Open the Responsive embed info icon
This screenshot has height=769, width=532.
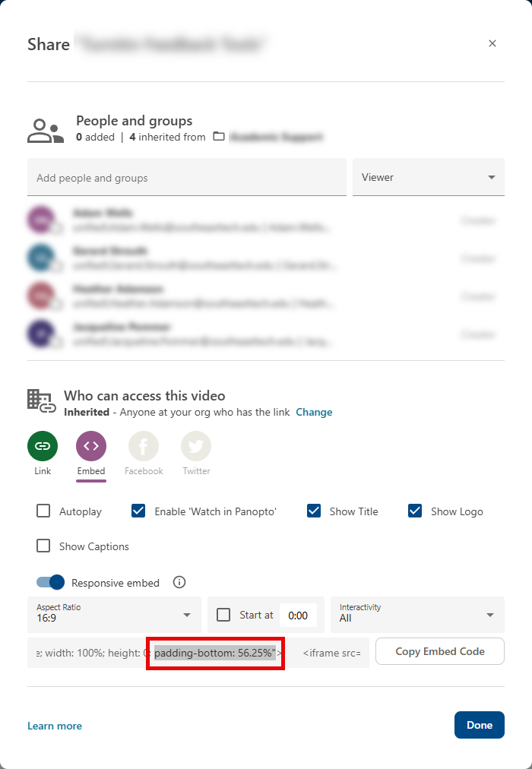pyautogui.click(x=179, y=582)
